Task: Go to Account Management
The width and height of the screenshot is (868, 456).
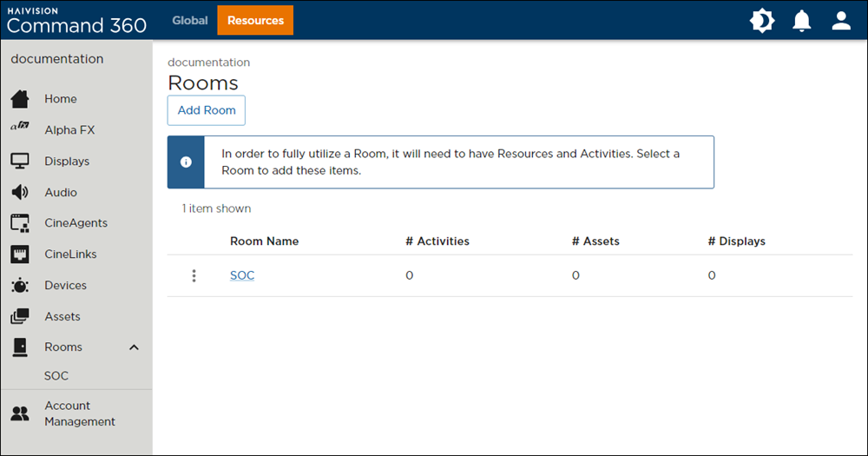Action: [80, 413]
